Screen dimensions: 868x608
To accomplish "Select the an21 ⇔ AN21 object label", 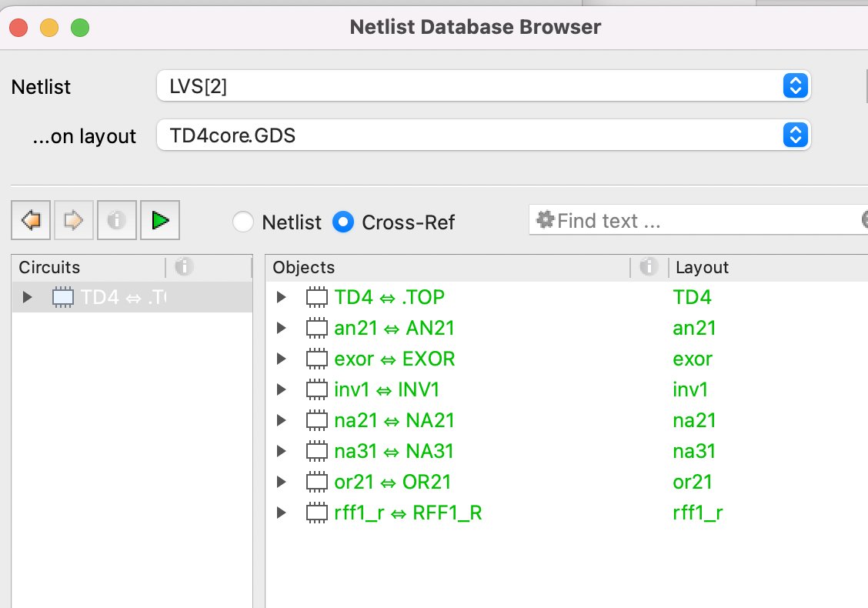I will click(x=394, y=329).
